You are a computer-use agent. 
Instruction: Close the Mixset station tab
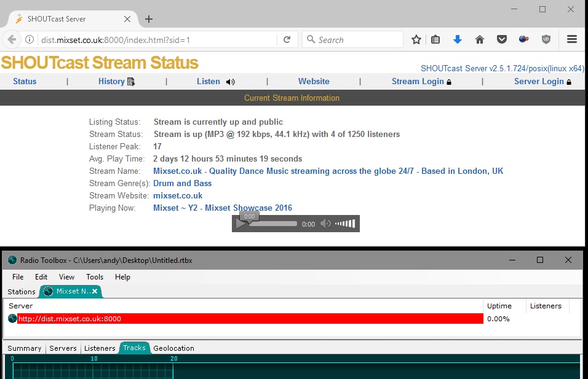pyautogui.click(x=95, y=291)
